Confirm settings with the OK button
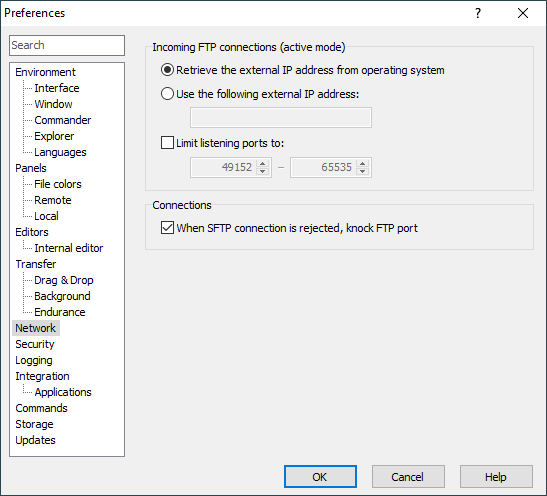 click(x=320, y=476)
